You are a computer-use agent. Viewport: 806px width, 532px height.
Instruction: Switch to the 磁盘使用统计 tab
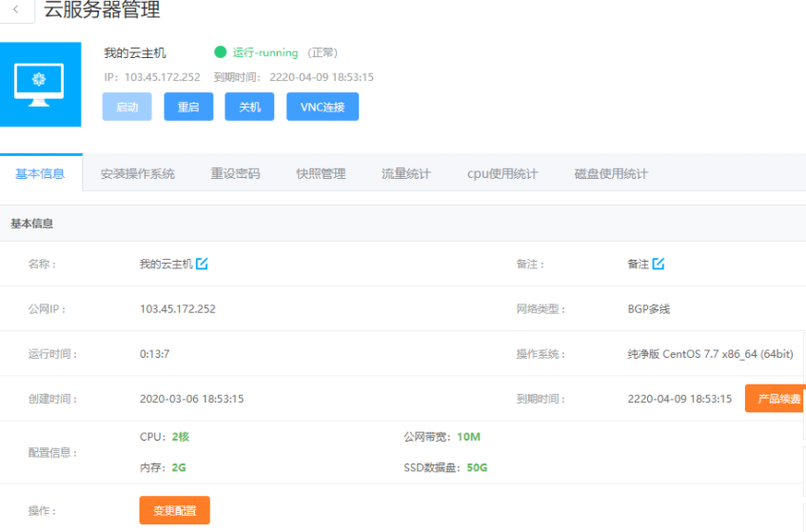coord(611,174)
